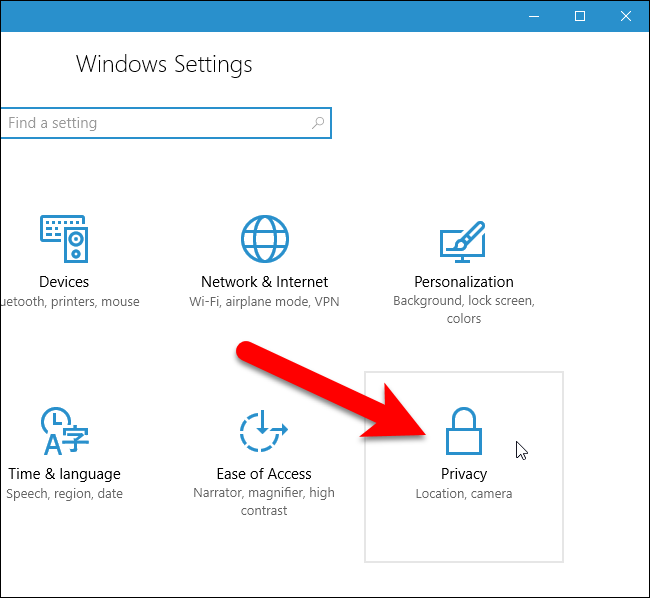Click 'Location, camera' description under Privacy
This screenshot has height=598, width=650.
point(464,493)
